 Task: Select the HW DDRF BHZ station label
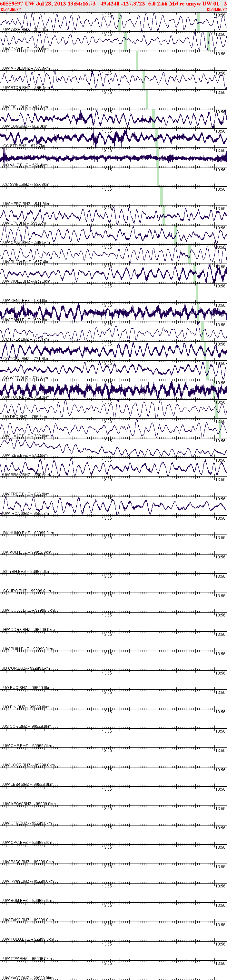click(x=29, y=630)
